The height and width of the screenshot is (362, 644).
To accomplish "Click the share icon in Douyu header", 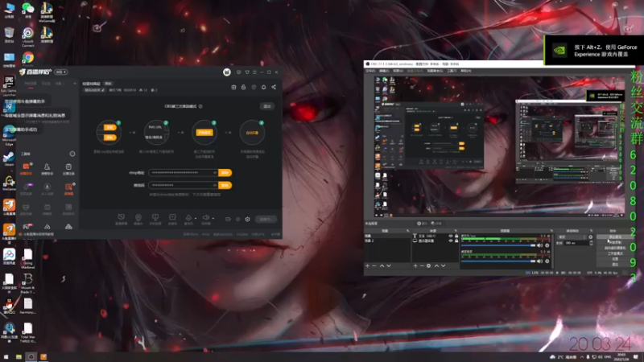I will coord(274,87).
